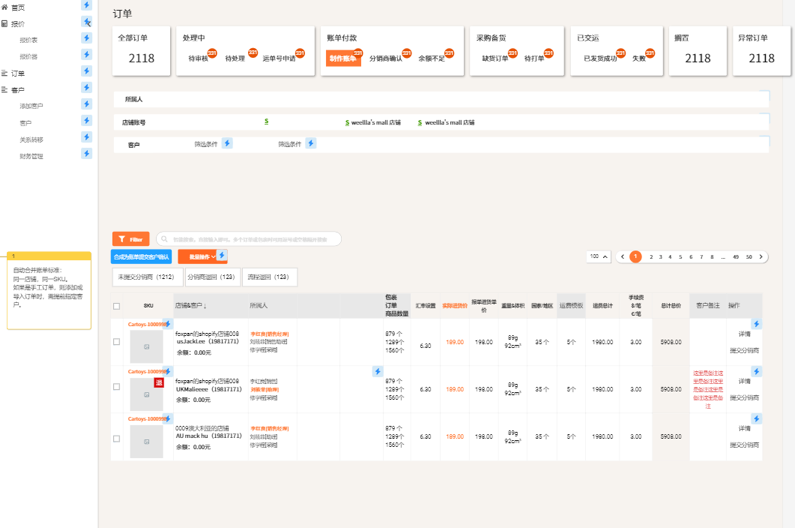Click the previous page arrow in pagination
The width and height of the screenshot is (795, 528).
point(621,257)
